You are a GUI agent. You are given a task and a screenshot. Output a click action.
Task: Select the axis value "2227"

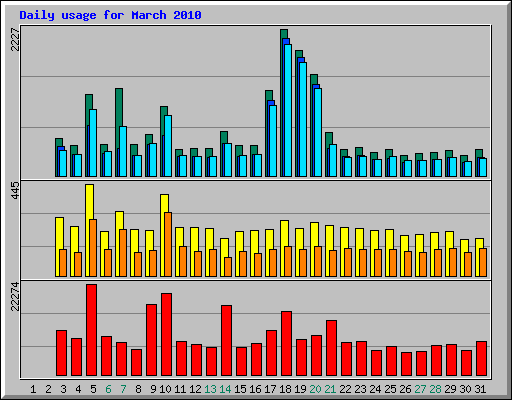[x=15, y=40]
